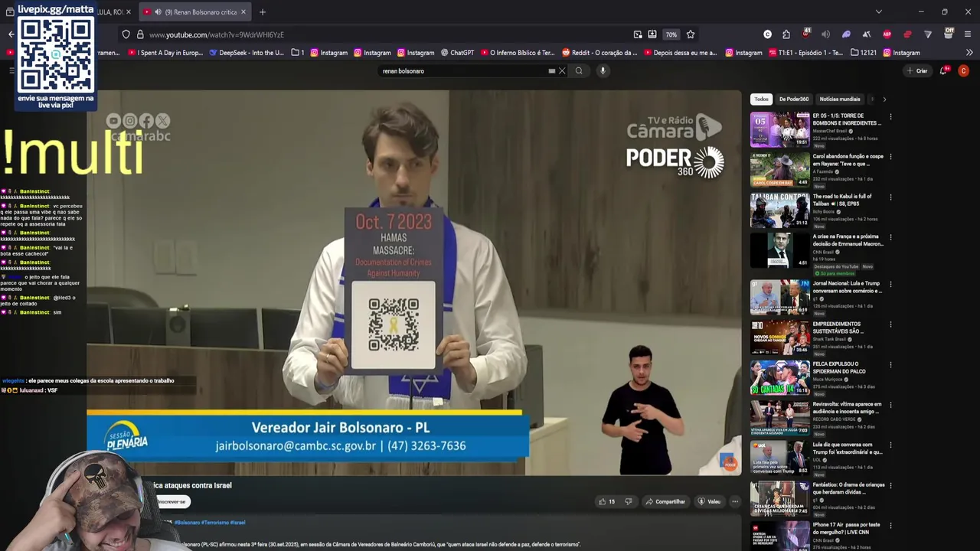Open browser zoom level 70% indicator

click(671, 34)
